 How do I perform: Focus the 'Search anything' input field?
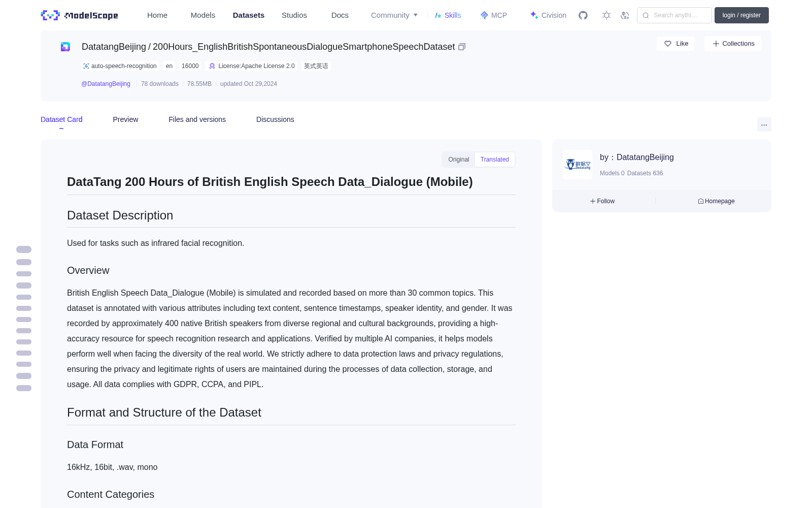click(674, 15)
